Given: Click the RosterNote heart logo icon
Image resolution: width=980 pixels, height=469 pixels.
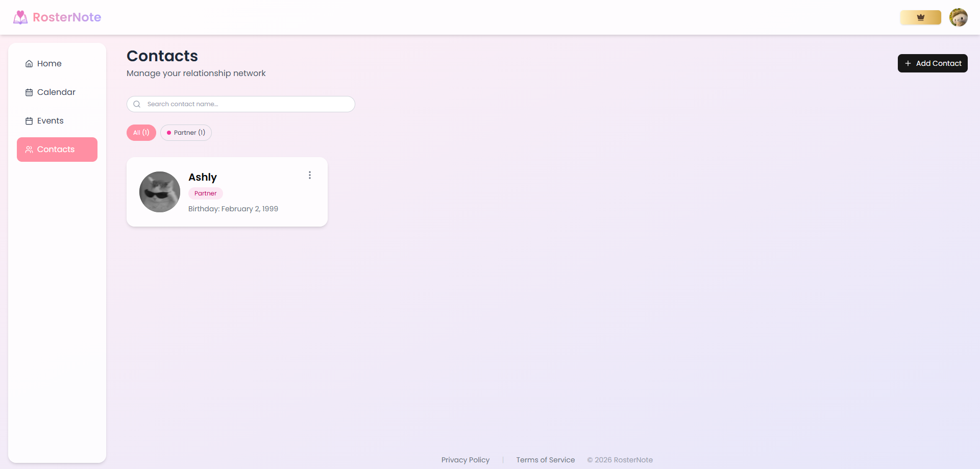Looking at the screenshot, I should (x=20, y=17).
